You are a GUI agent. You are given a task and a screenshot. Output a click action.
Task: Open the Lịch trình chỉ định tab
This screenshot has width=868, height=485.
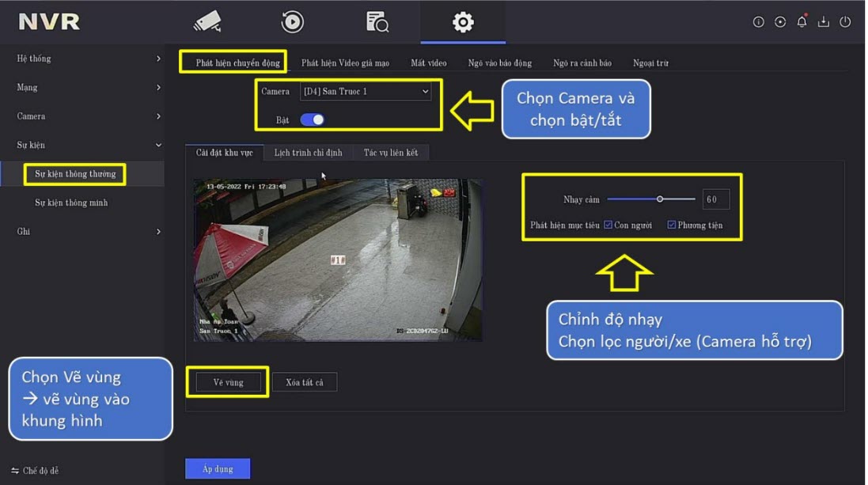coord(308,153)
